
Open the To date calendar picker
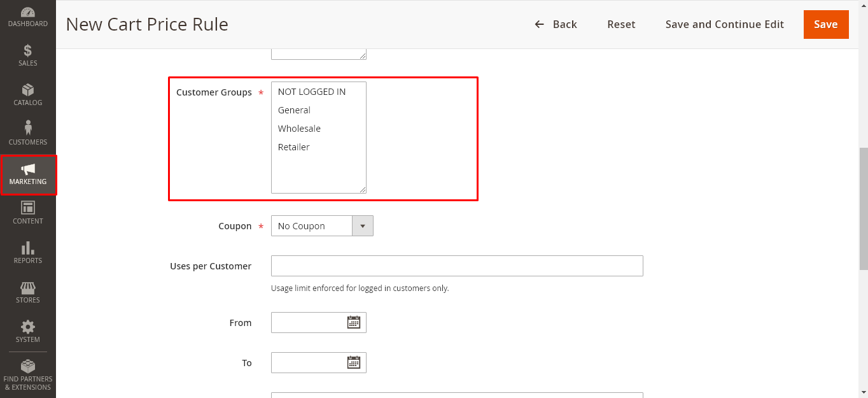353,362
